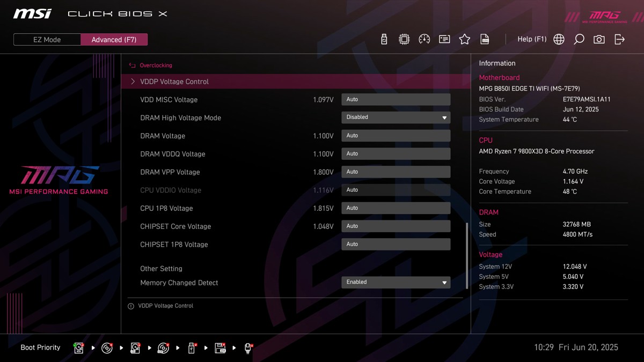Screen dimensions: 644x362
Task: Click the exit BIOS icon
Action: coord(619,39)
